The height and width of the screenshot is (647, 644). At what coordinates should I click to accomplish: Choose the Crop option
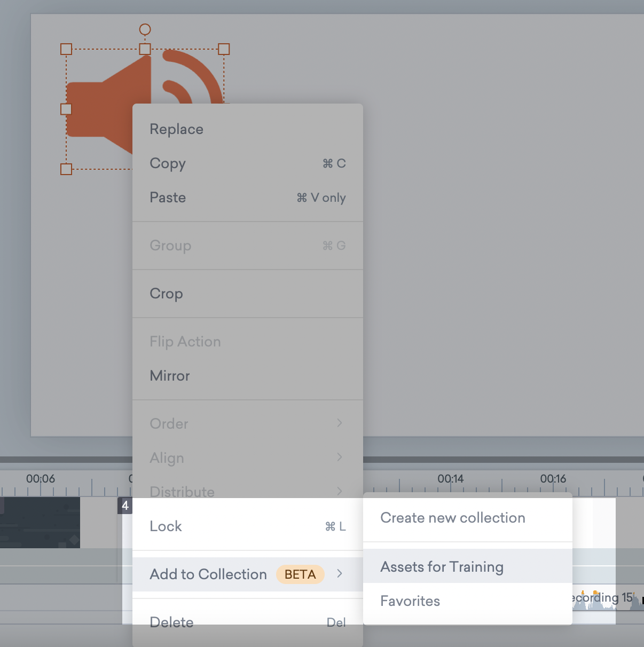[x=166, y=294]
